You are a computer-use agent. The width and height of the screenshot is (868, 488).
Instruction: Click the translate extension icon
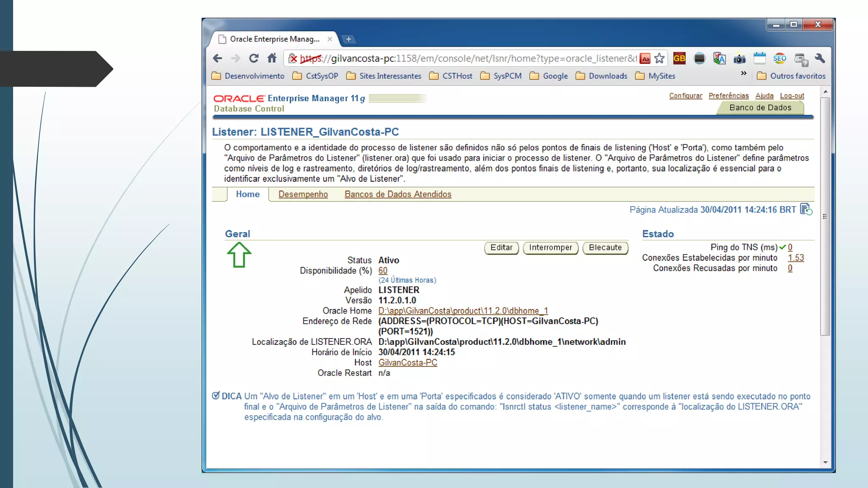pos(719,58)
